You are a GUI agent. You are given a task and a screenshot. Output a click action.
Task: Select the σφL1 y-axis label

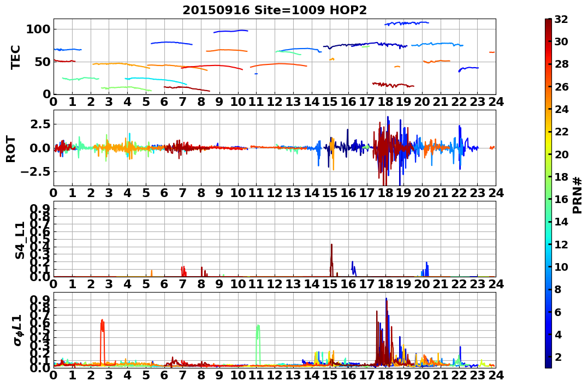click(x=17, y=330)
